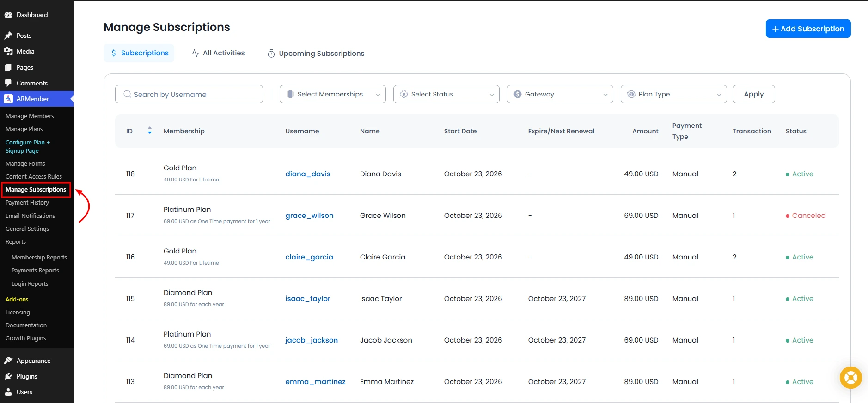The image size is (868, 403).
Task: Open jacob_jackson user link
Action: pyautogui.click(x=312, y=340)
